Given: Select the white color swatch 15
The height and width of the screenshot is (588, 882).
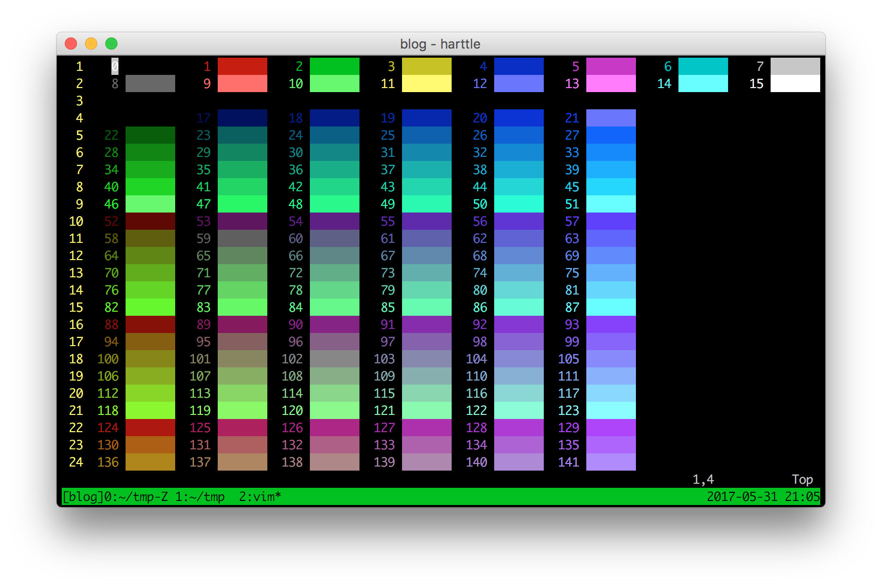Looking at the screenshot, I should tap(795, 84).
